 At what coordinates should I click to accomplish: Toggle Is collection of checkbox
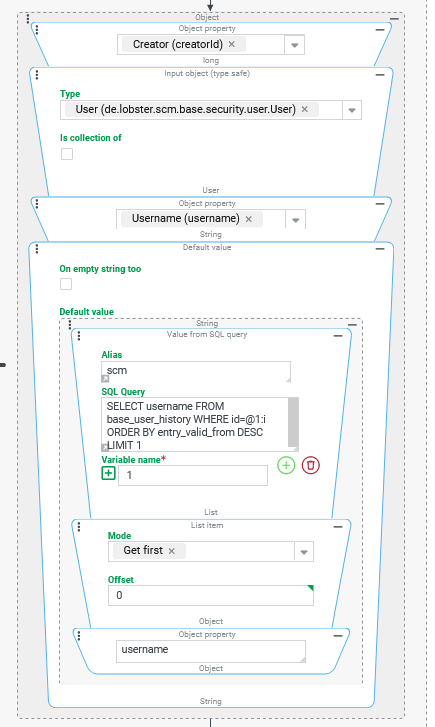[x=67, y=154]
